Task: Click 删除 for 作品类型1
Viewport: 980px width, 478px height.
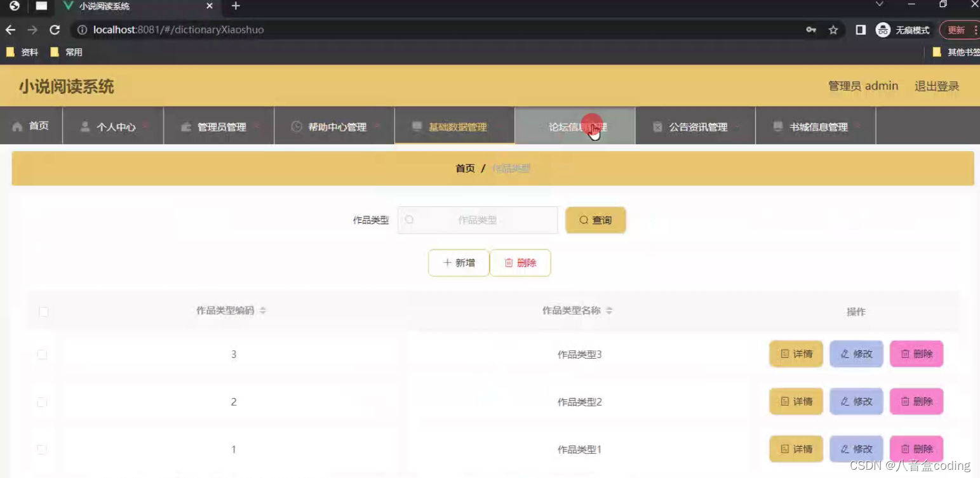Action: pos(916,449)
